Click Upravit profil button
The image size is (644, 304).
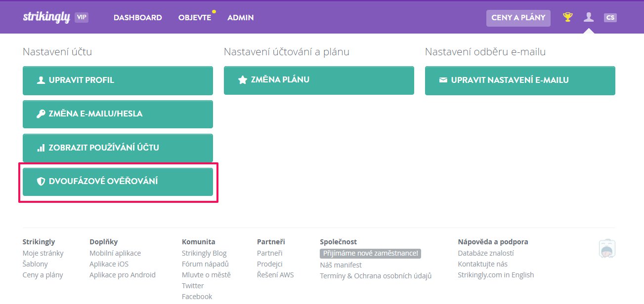[x=118, y=80]
